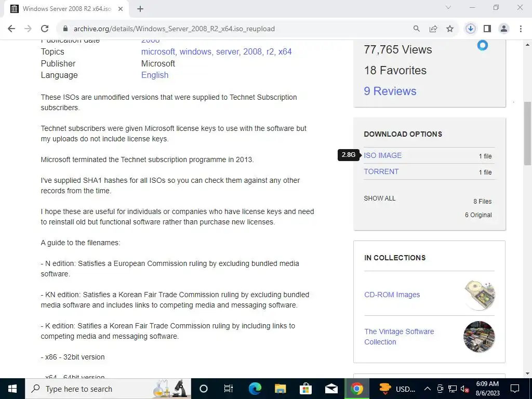Screen dimensions: 532x399
Task: Toggle the Chrome side panel
Action: [x=487, y=29]
